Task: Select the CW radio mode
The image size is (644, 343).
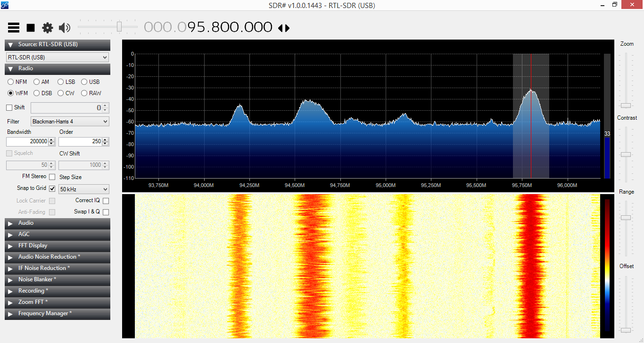Action: coord(61,93)
